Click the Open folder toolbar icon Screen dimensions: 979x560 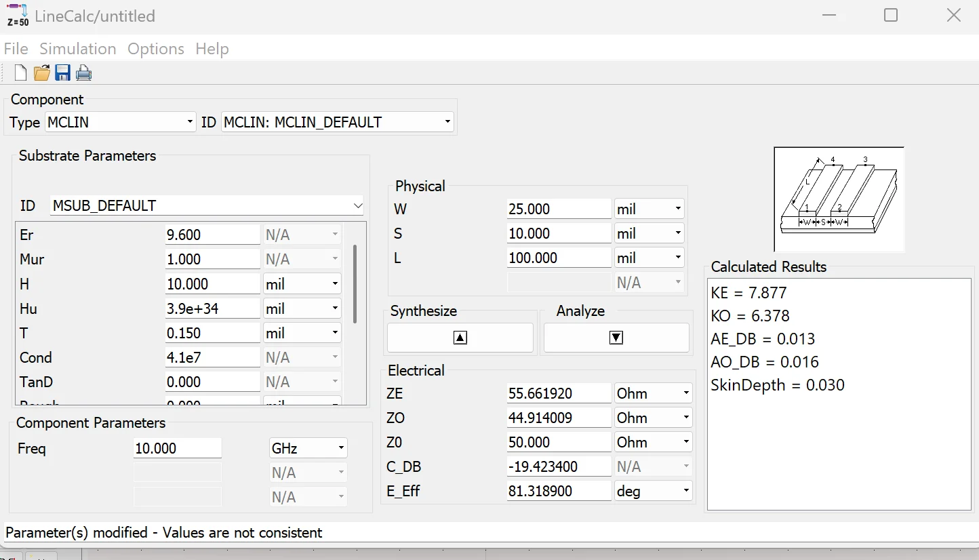pyautogui.click(x=42, y=73)
